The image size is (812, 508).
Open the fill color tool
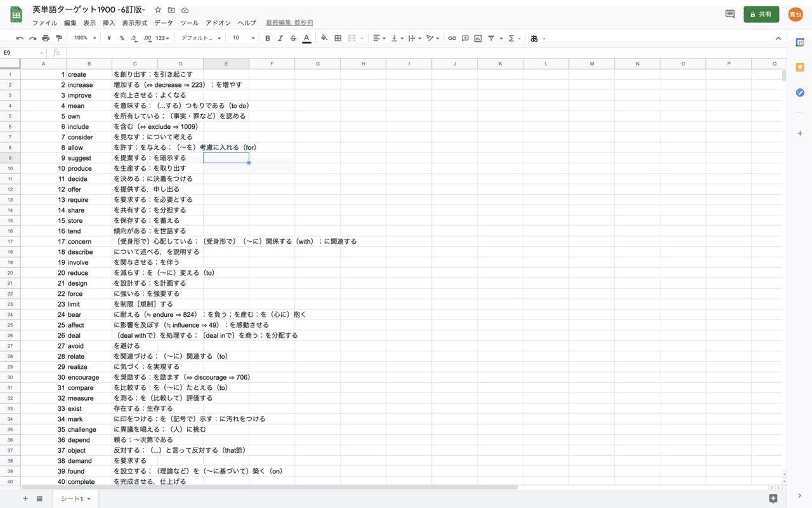pos(324,38)
